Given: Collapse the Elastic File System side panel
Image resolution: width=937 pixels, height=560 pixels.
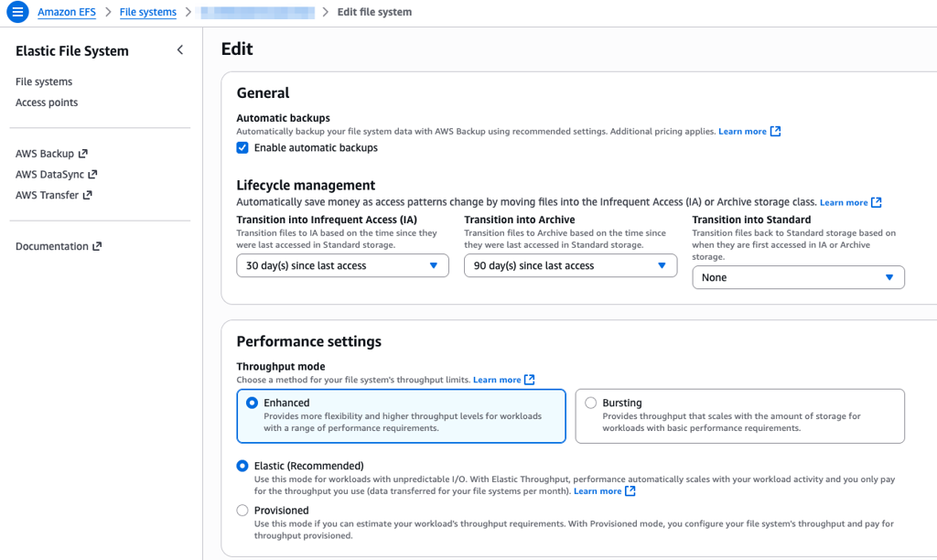Looking at the screenshot, I should [180, 50].
